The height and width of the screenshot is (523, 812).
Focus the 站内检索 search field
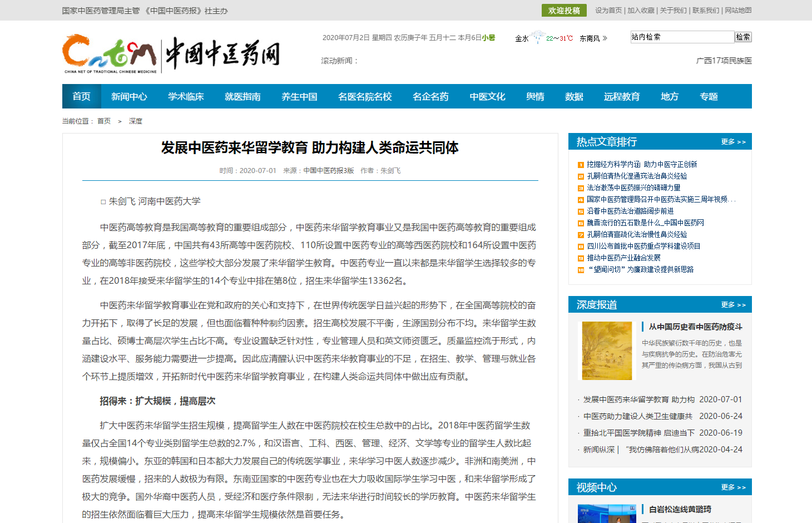pos(682,37)
